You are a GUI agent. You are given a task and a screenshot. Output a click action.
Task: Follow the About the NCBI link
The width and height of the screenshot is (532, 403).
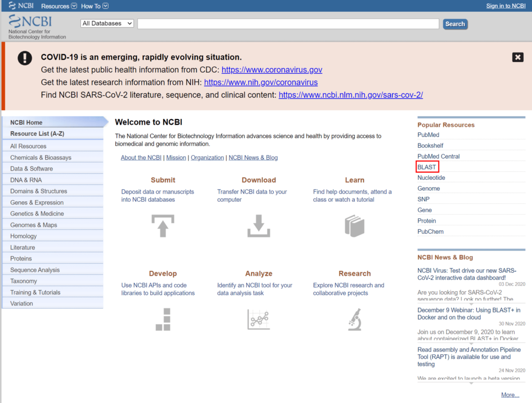coord(141,158)
